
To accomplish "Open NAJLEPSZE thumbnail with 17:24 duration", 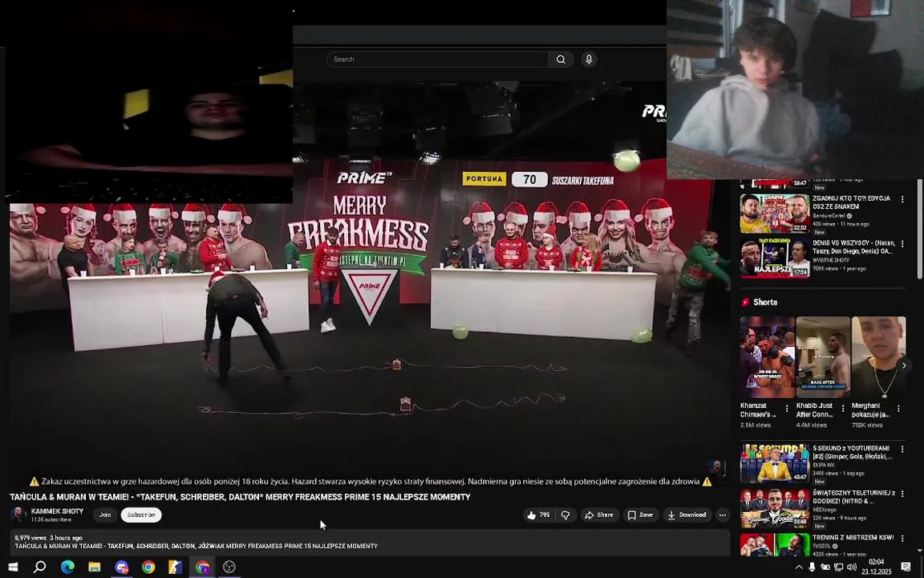I will click(775, 258).
